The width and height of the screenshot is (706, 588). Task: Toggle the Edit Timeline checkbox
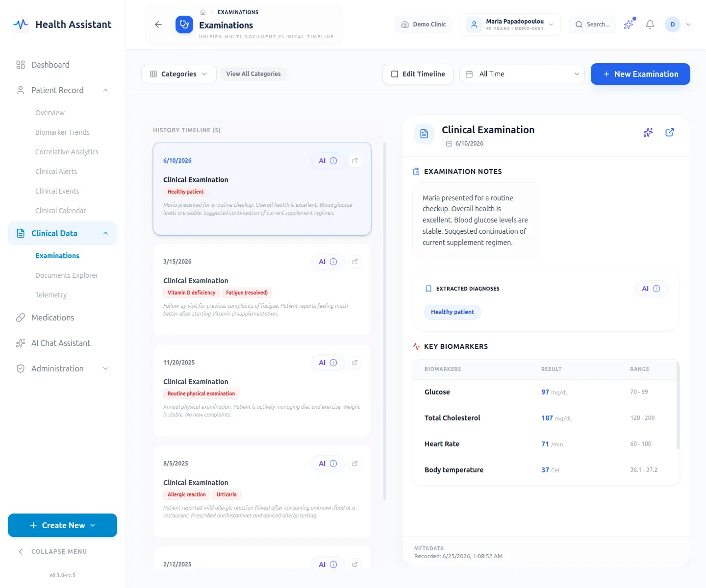pyautogui.click(x=418, y=74)
